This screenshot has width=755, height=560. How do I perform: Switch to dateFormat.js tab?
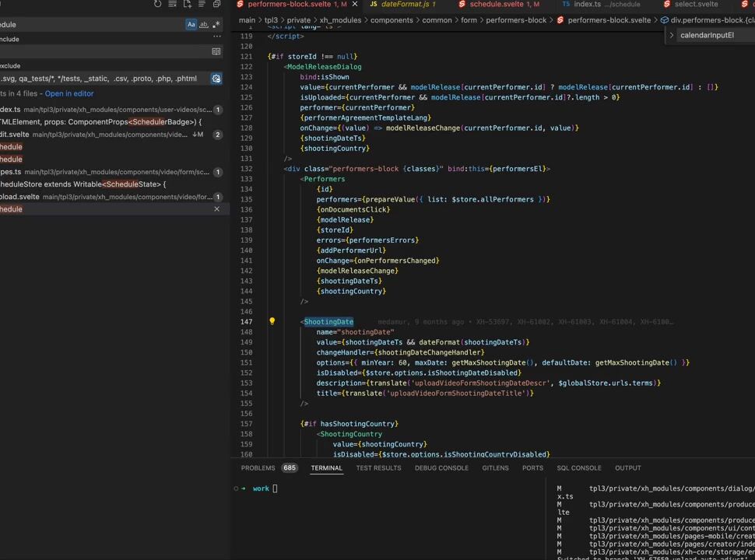[x=405, y=4]
